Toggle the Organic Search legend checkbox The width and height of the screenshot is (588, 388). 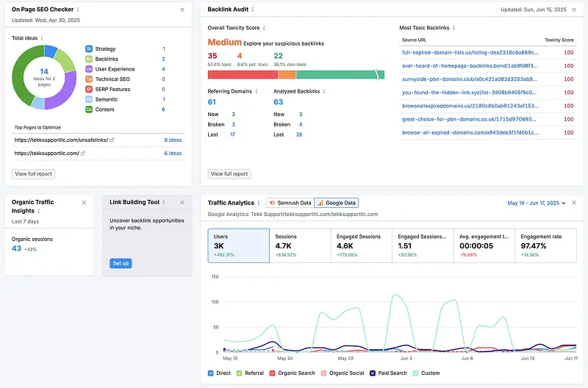(273, 373)
